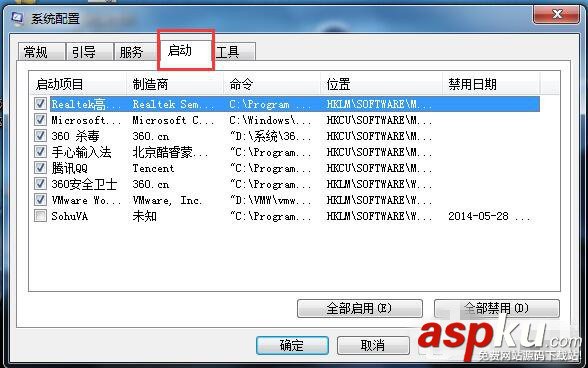Enable the SohuVA startup checkbox

[x=40, y=216]
